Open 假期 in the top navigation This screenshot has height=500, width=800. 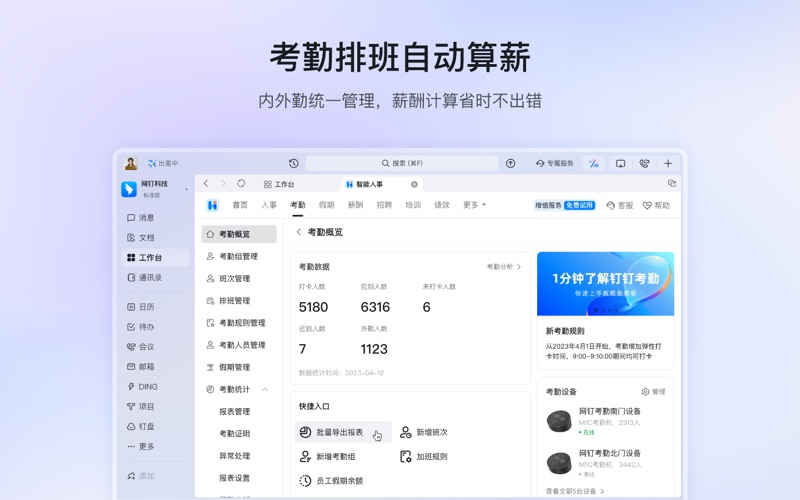click(327, 205)
